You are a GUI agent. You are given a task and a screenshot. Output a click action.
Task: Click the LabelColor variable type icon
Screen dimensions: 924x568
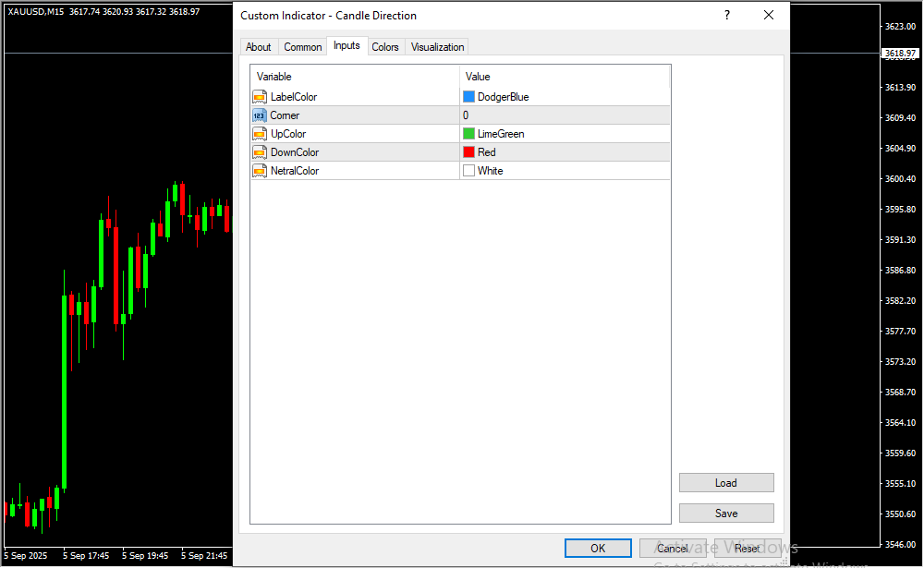tap(260, 97)
